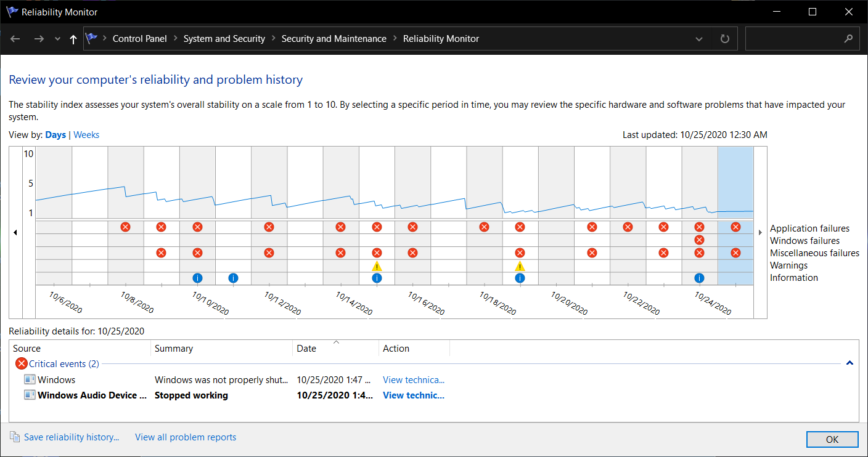The width and height of the screenshot is (868, 457).
Task: Click the address bar flag icon
Action: 92,38
